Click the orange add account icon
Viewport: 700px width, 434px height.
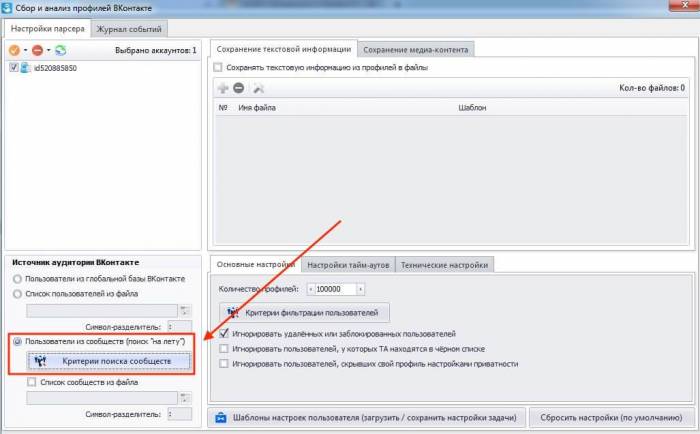point(15,50)
